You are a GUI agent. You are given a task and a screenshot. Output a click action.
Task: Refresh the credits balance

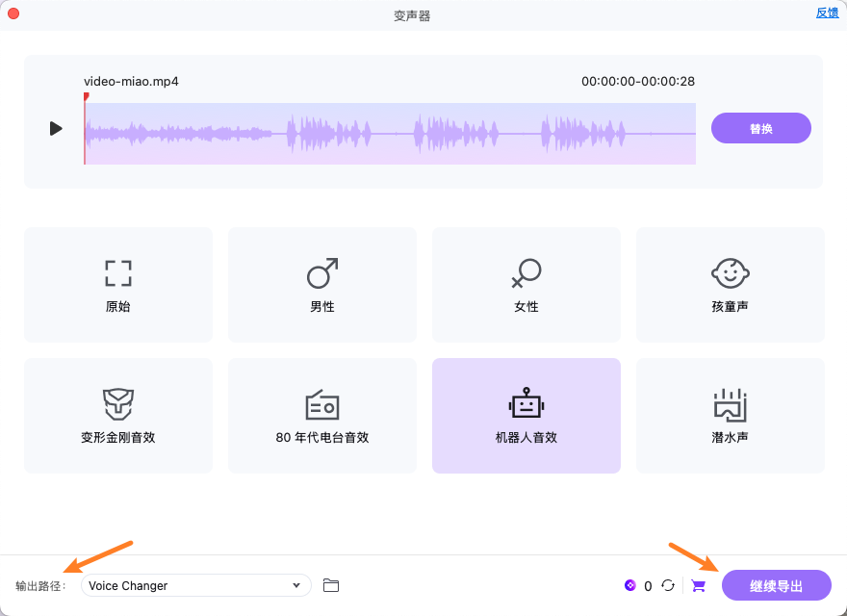point(669,585)
